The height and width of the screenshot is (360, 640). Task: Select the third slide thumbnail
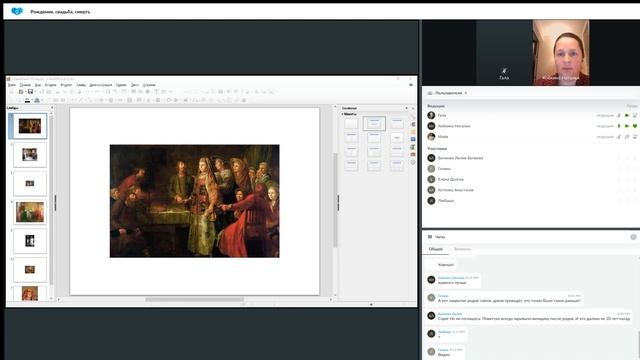pyautogui.click(x=30, y=183)
